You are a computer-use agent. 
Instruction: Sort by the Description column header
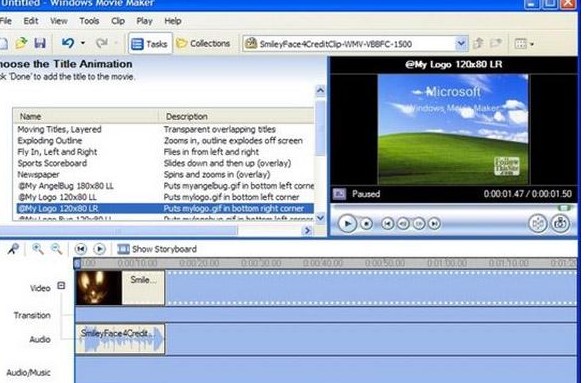(236, 116)
